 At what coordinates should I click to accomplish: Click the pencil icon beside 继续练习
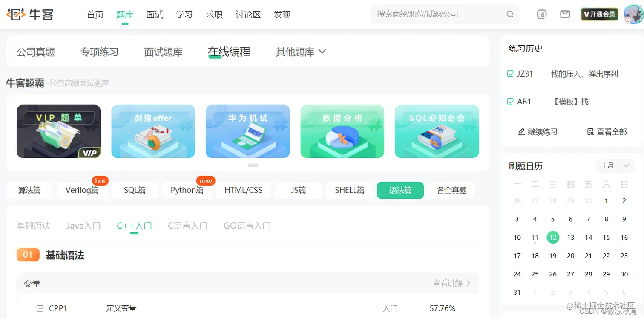click(521, 132)
